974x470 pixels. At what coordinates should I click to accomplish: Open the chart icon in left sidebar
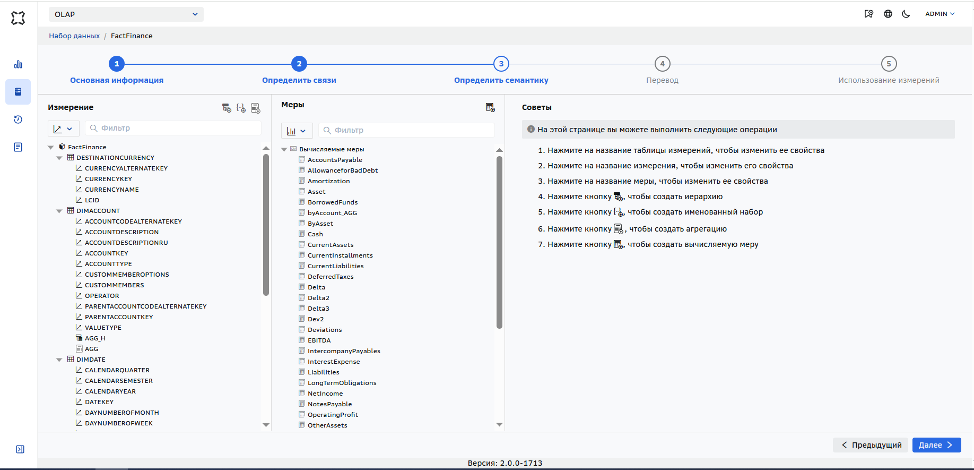pyautogui.click(x=18, y=64)
